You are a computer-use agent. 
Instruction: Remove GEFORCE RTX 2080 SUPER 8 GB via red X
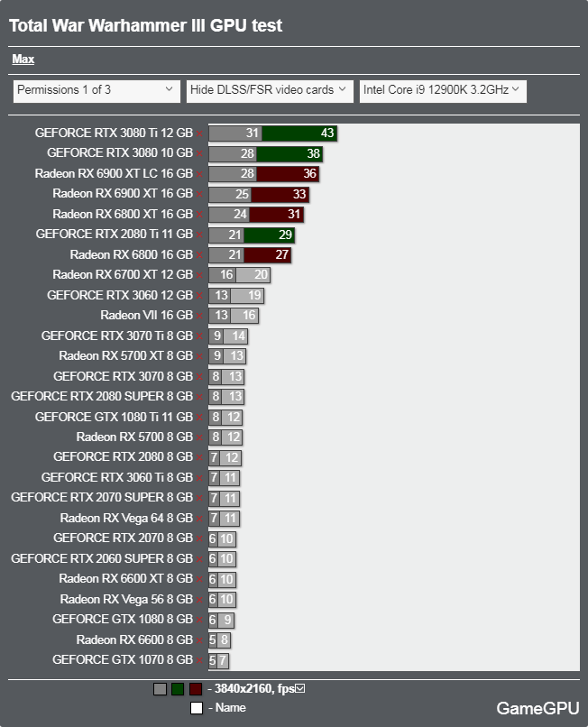[199, 397]
